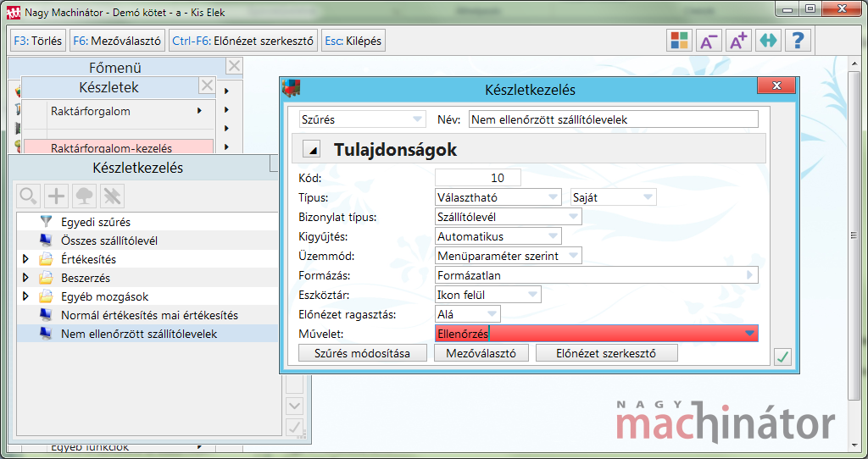868x459 pixels.
Task: Click monitor icon beside Normál értékesítés mai értékesítés
Action: (46, 315)
